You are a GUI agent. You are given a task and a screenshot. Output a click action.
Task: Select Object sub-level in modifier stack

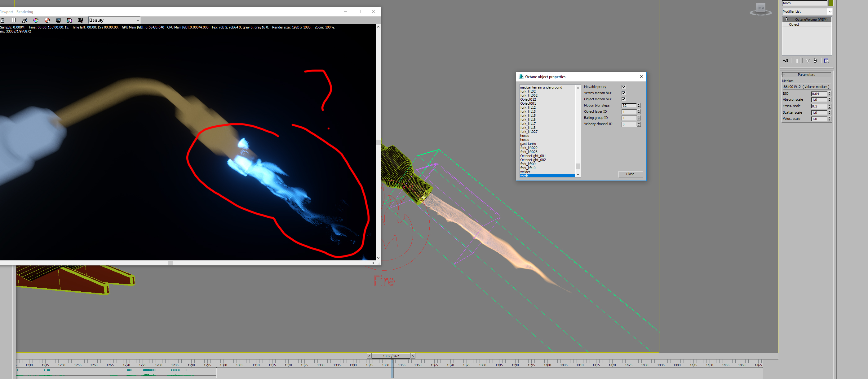794,24
